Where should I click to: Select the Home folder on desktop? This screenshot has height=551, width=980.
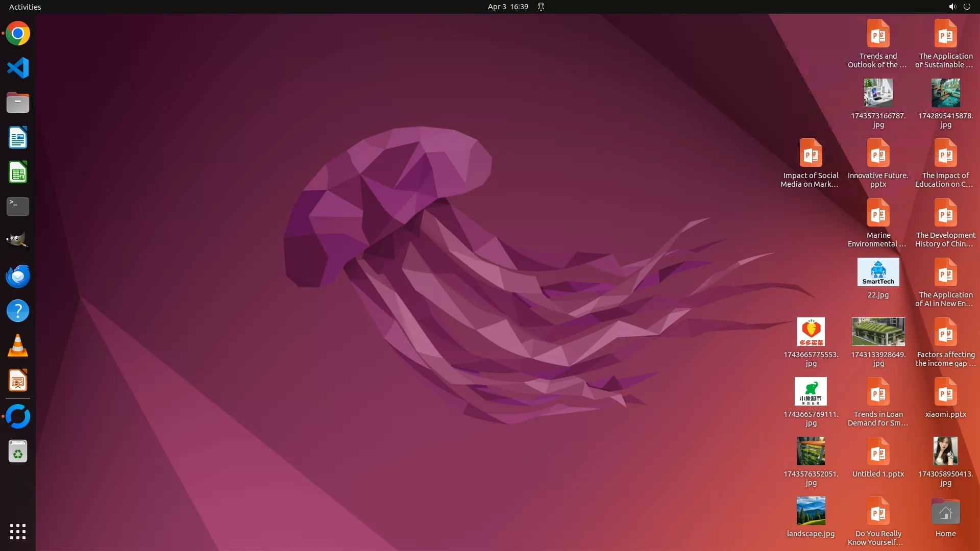click(945, 512)
